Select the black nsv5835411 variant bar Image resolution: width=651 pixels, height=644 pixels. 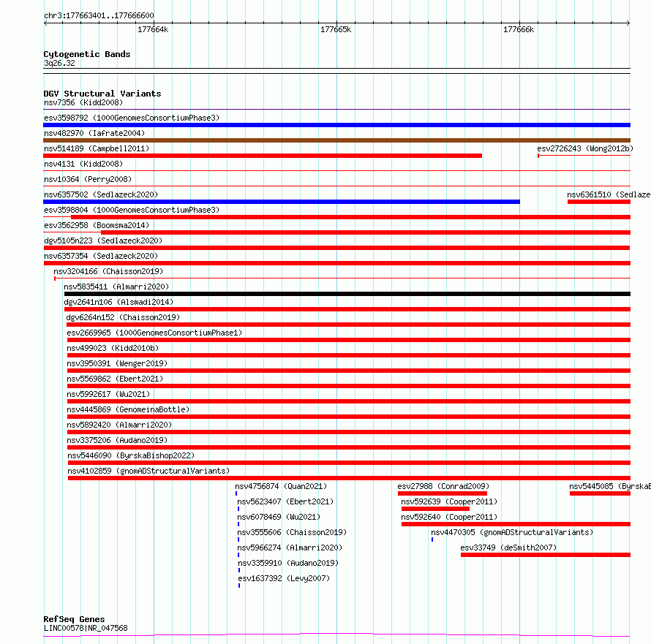tap(347, 294)
